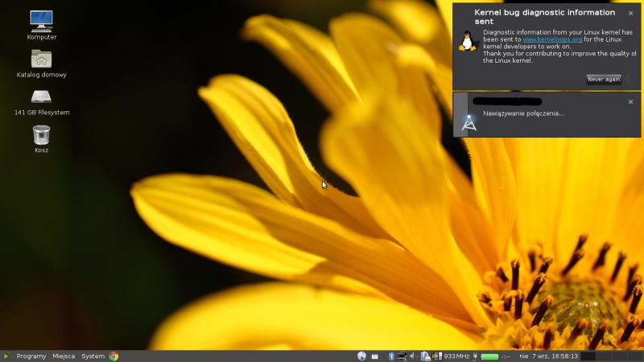Open Katalog domowy home folder icon
Viewport: 644px width, 362px height.
pos(41,59)
